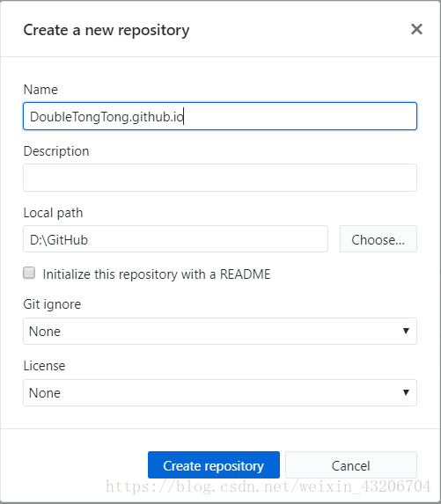Click the 'Description' field label
This screenshot has height=504, width=441.
(56, 151)
